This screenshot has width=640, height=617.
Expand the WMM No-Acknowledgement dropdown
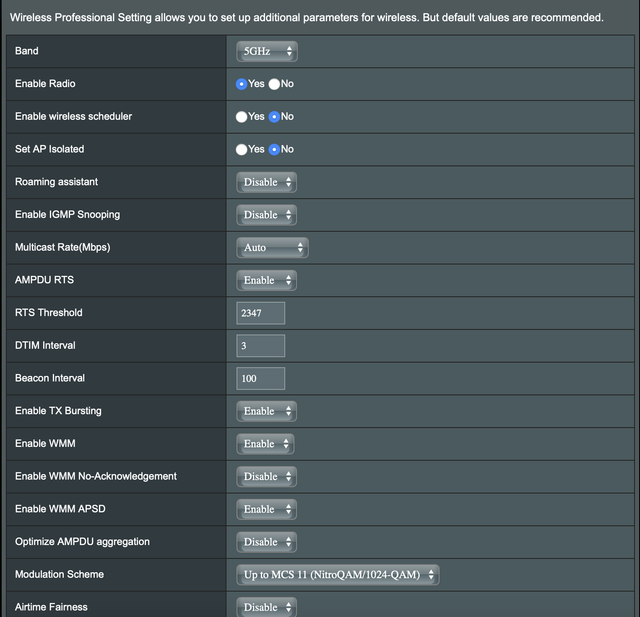(267, 477)
